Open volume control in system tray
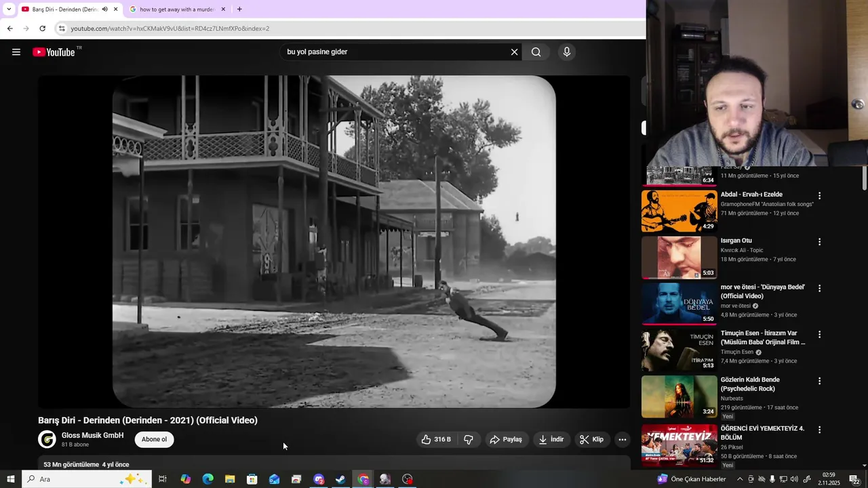 794,479
